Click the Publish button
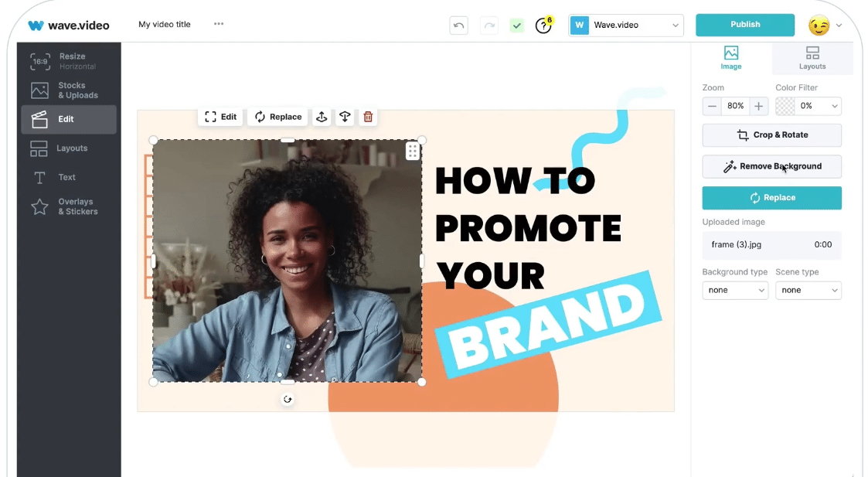This screenshot has height=477, width=868. point(745,25)
